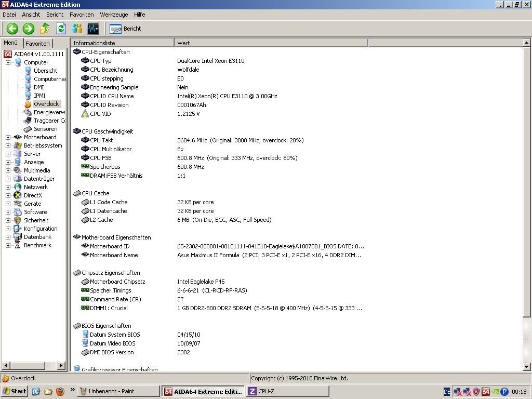Go forward with the green right arrow
The height and width of the screenshot is (399, 532).
29,29
